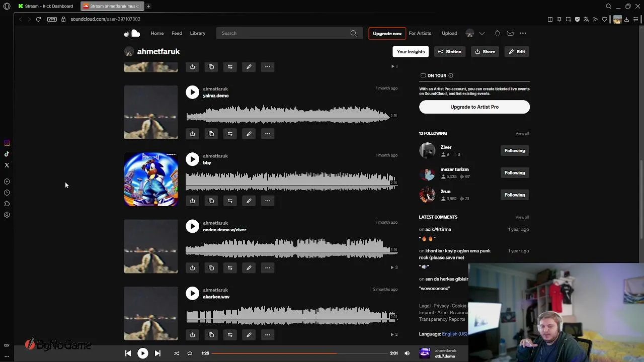
Task: Open messages envelope icon
Action: (510, 33)
